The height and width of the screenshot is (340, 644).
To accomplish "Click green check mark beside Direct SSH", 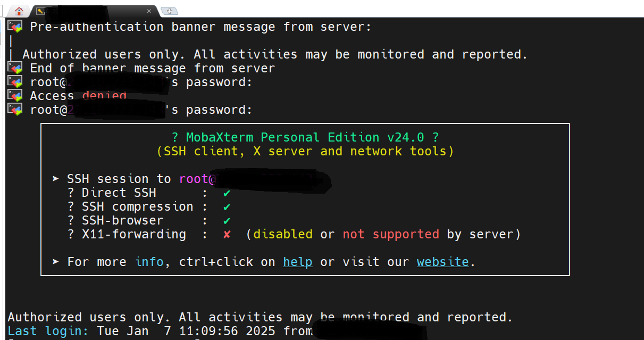I will 227,193.
